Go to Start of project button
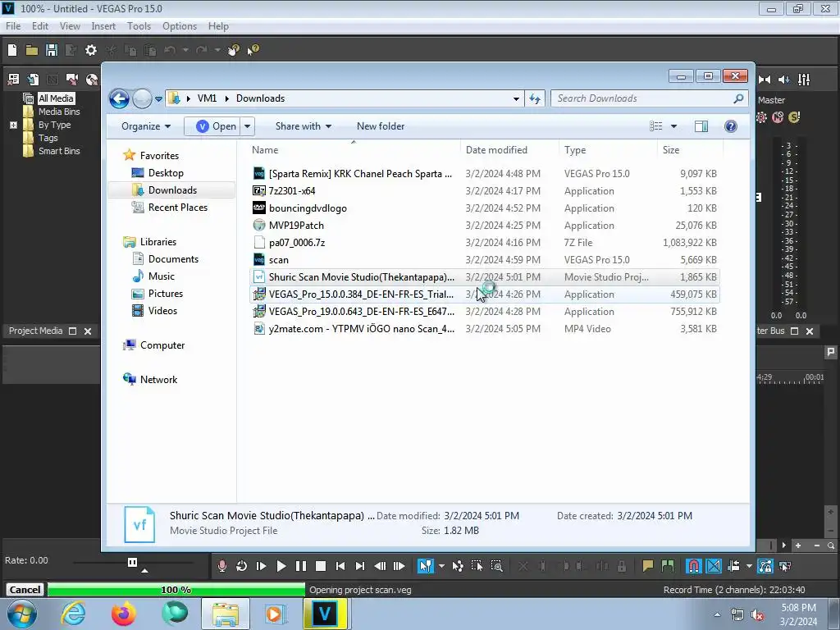The image size is (840, 630). click(x=340, y=566)
